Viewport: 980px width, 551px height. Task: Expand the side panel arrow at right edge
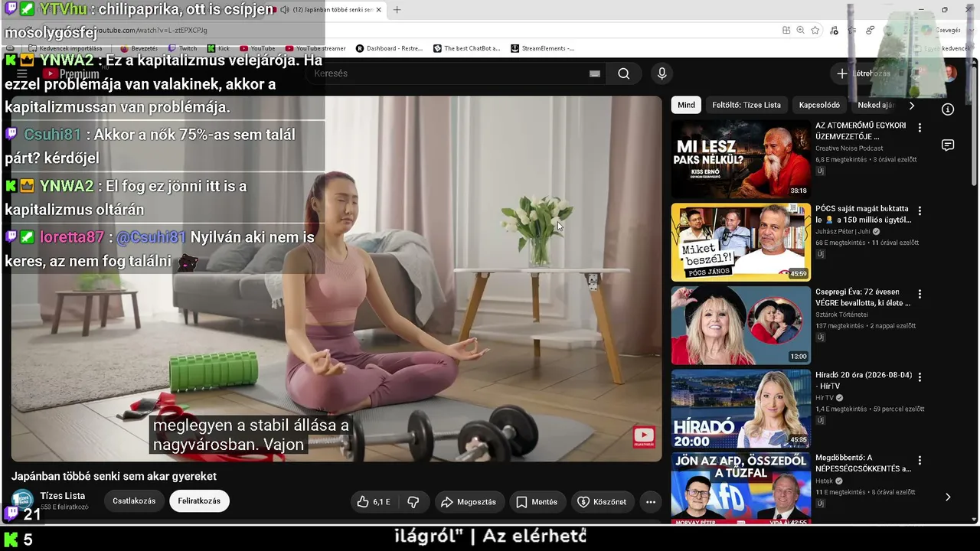(x=948, y=497)
